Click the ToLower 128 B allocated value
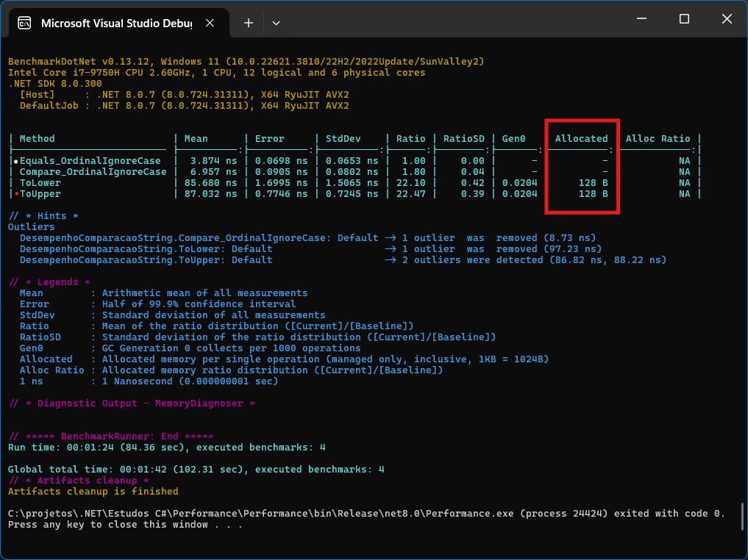The image size is (748, 560). click(x=593, y=182)
